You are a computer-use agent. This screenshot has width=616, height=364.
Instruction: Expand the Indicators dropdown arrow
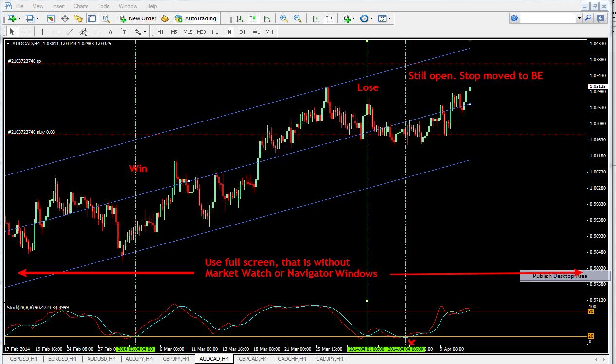pyautogui.click(x=354, y=19)
